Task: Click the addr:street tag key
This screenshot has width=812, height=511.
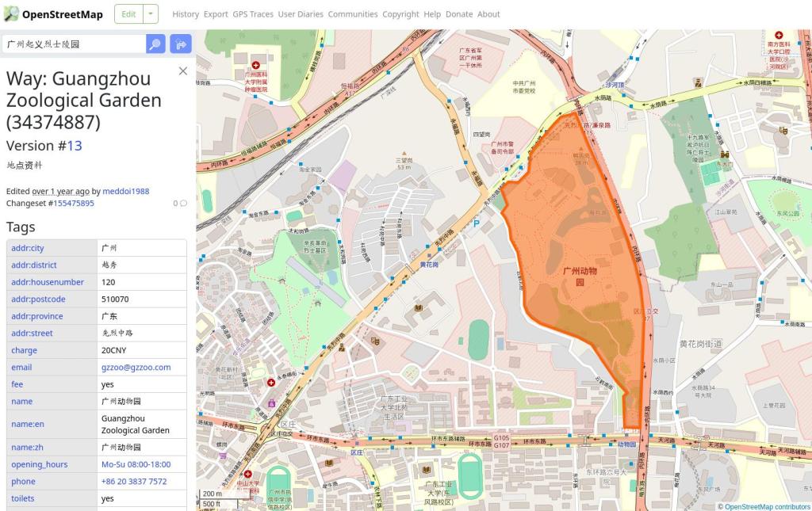Action: [x=32, y=334]
